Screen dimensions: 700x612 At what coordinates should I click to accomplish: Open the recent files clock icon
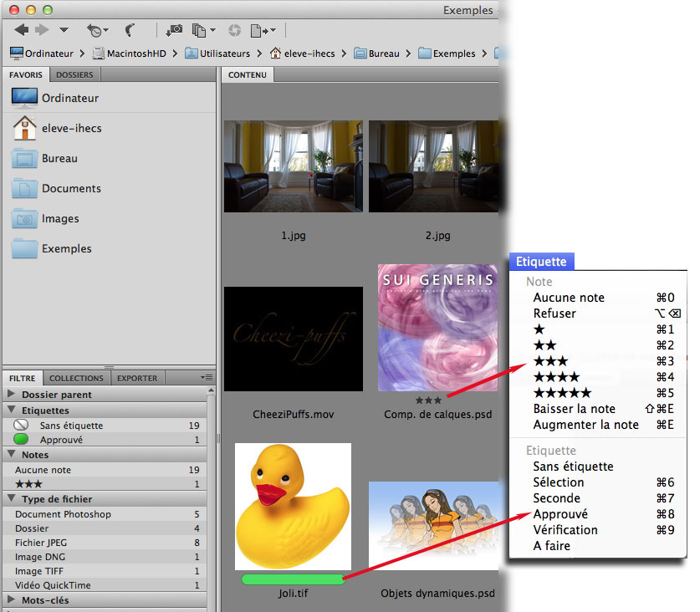[96, 30]
